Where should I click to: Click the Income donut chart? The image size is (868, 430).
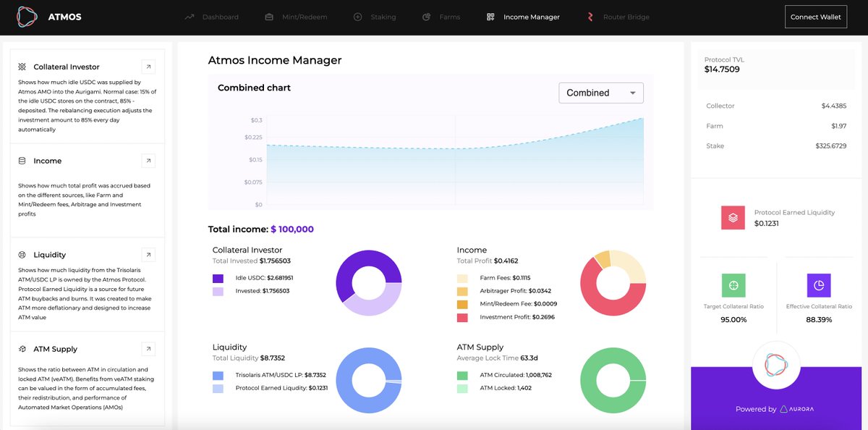tap(613, 283)
